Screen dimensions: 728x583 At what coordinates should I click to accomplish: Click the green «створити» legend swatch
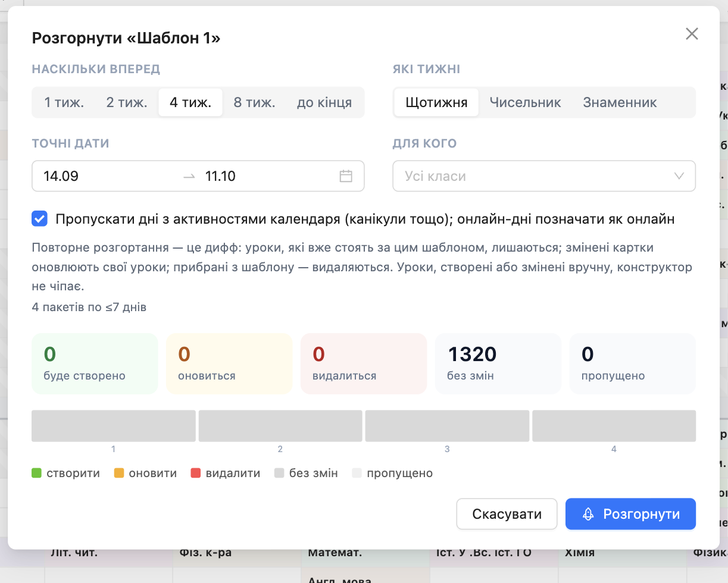[x=36, y=474]
